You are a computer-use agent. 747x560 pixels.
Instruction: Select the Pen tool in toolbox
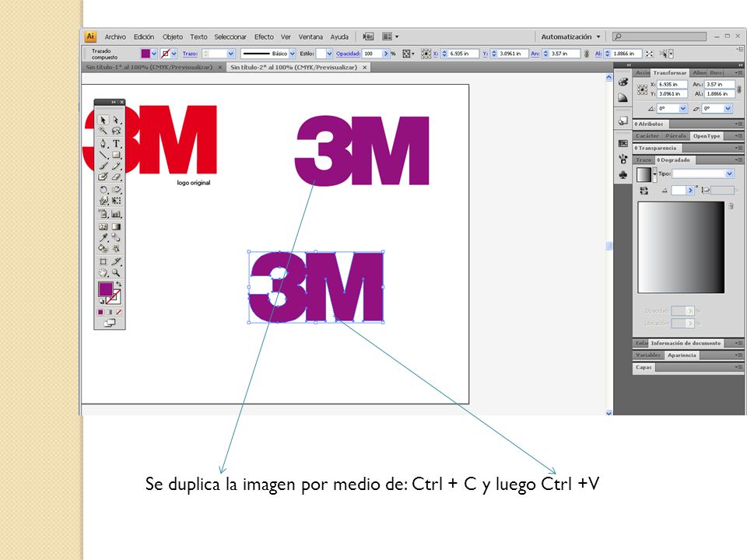click(x=103, y=143)
